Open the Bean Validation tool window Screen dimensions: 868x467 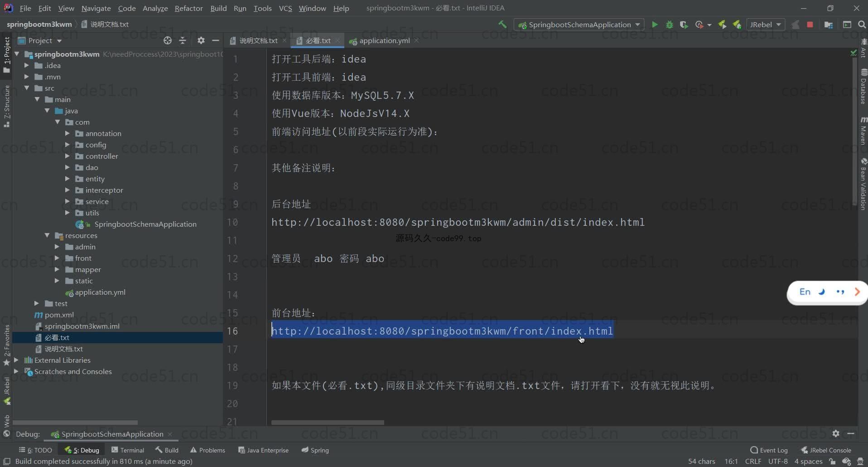pos(863,184)
